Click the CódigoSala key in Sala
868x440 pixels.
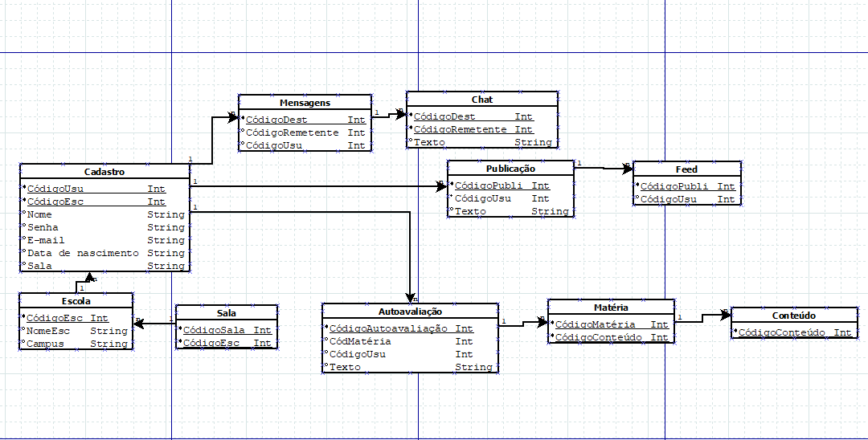click(215, 330)
